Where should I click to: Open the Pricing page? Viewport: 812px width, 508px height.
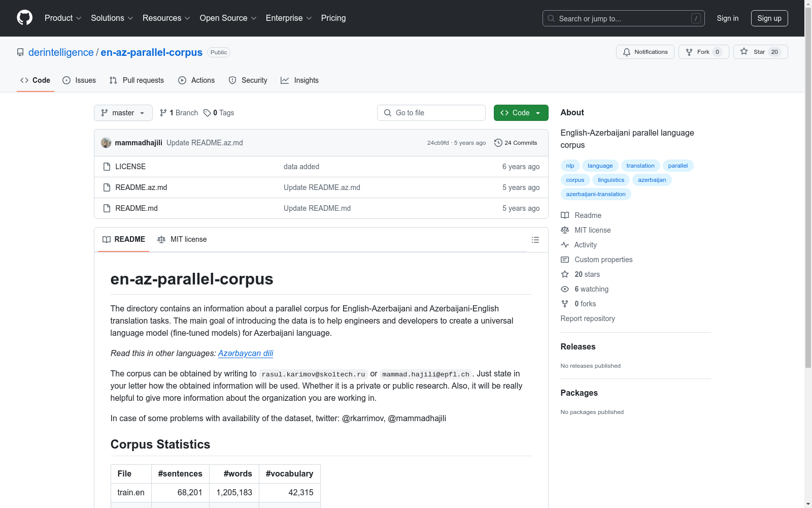[x=333, y=18]
